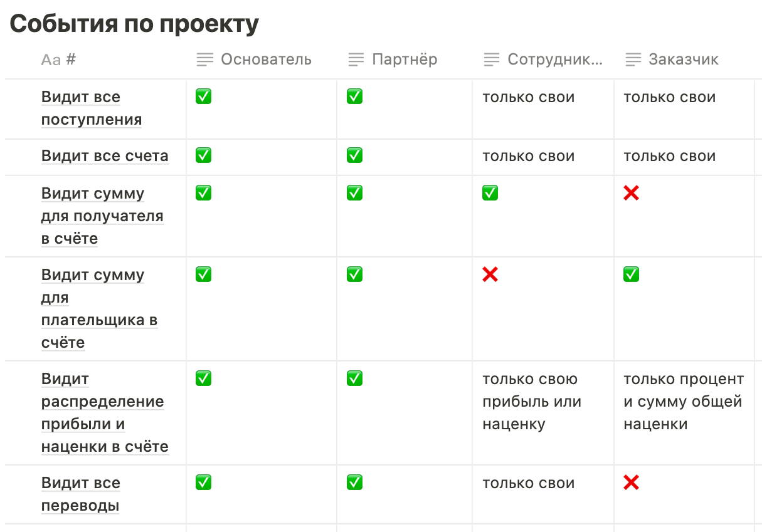The image size is (762, 532).
Task: Click the text-type icon beside Основатель column header
Action: (x=204, y=60)
